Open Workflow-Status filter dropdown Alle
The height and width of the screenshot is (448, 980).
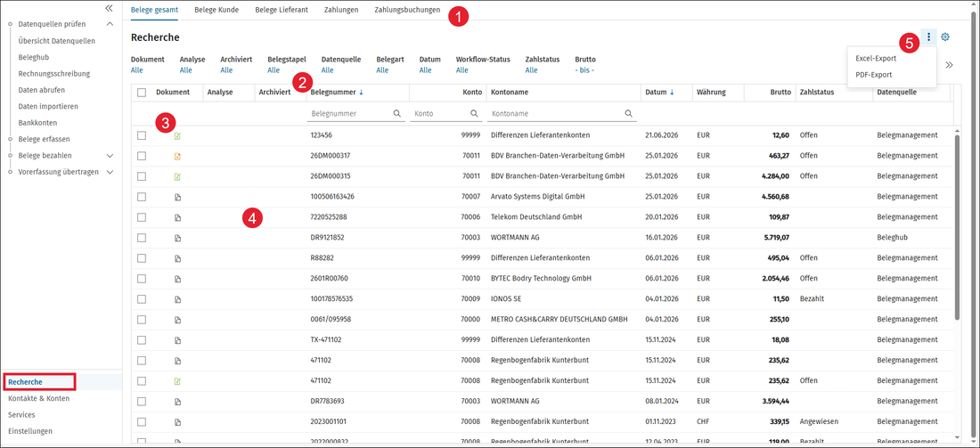pyautogui.click(x=461, y=70)
